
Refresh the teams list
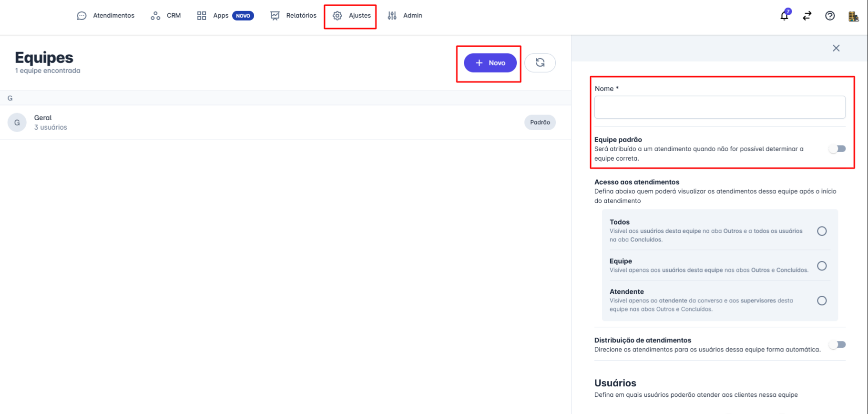tap(540, 63)
